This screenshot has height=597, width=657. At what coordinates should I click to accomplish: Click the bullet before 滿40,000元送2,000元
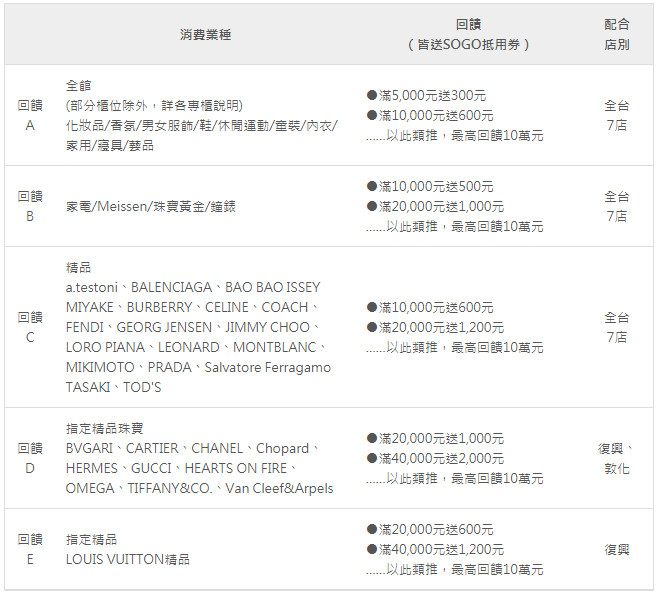point(372,459)
